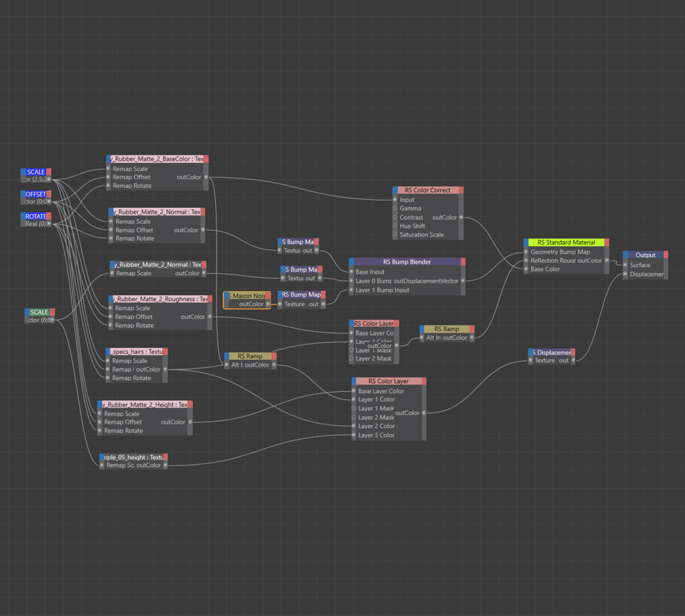The width and height of the screenshot is (685, 616).
Task: Click red corner square on Output node
Action: tap(666, 255)
